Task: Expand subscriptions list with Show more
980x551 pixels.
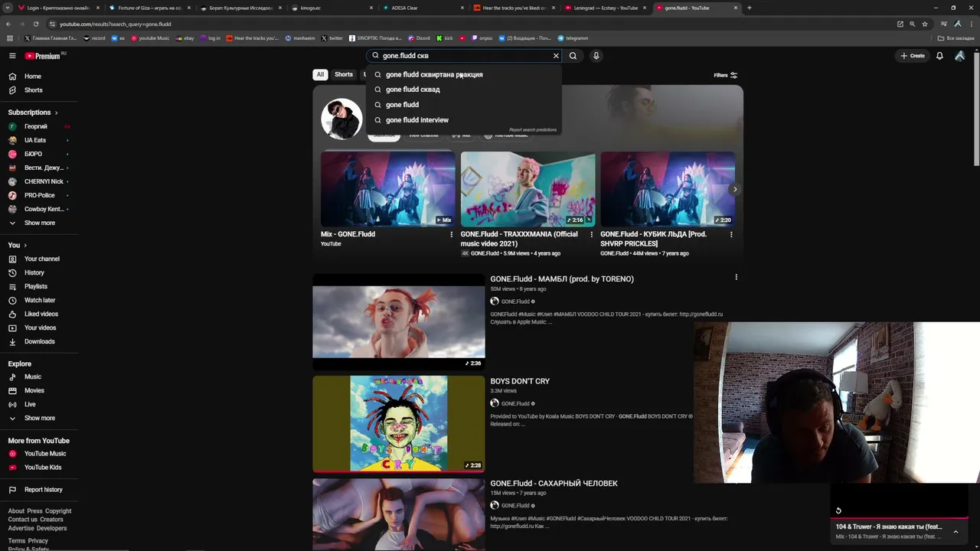Action: click(x=38, y=223)
